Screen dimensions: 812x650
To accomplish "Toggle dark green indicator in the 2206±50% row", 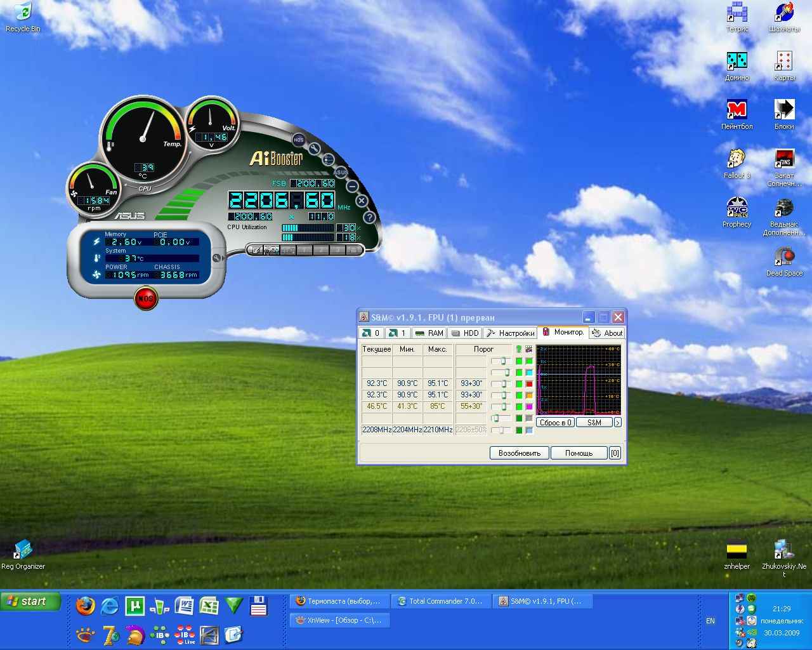I will click(519, 430).
